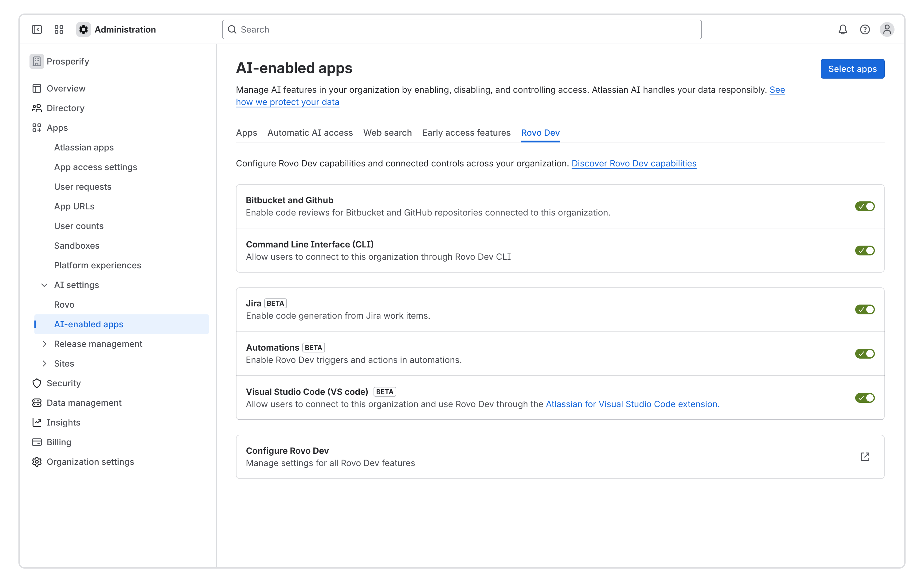
Task: Open the app switcher grid icon
Action: pyautogui.click(x=59, y=29)
